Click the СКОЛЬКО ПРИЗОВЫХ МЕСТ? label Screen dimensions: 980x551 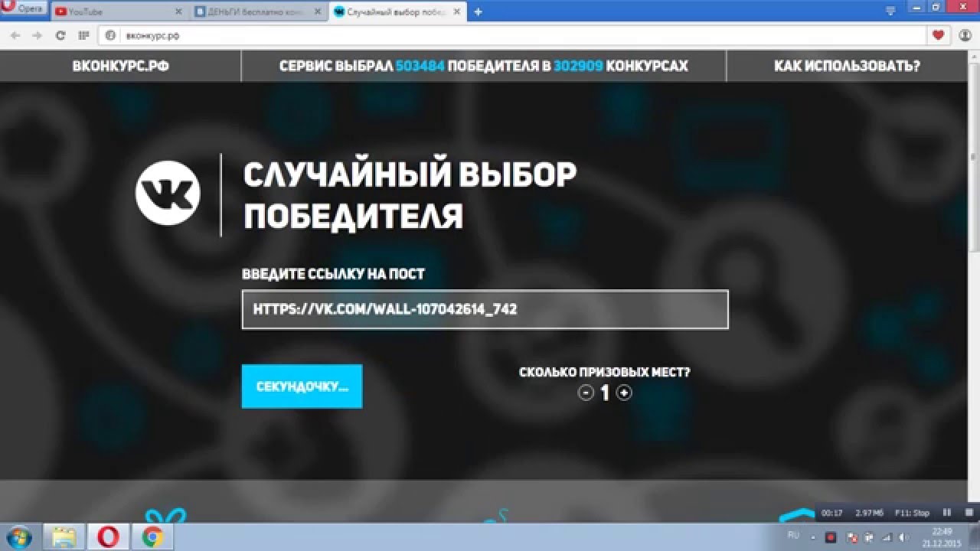coord(605,373)
